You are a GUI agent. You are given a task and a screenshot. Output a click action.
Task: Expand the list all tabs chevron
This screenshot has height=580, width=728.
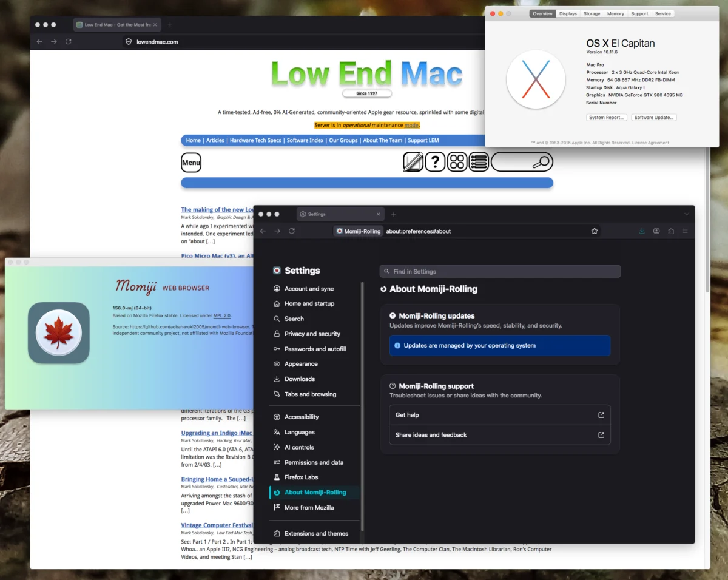pyautogui.click(x=687, y=214)
